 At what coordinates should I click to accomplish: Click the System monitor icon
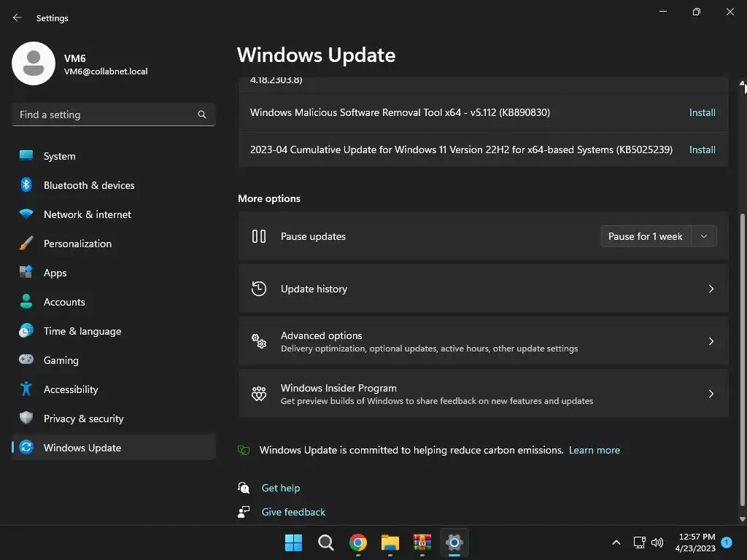point(26,156)
